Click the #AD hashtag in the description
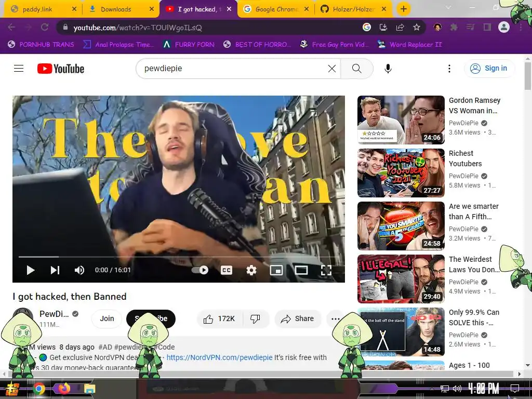 click(105, 347)
